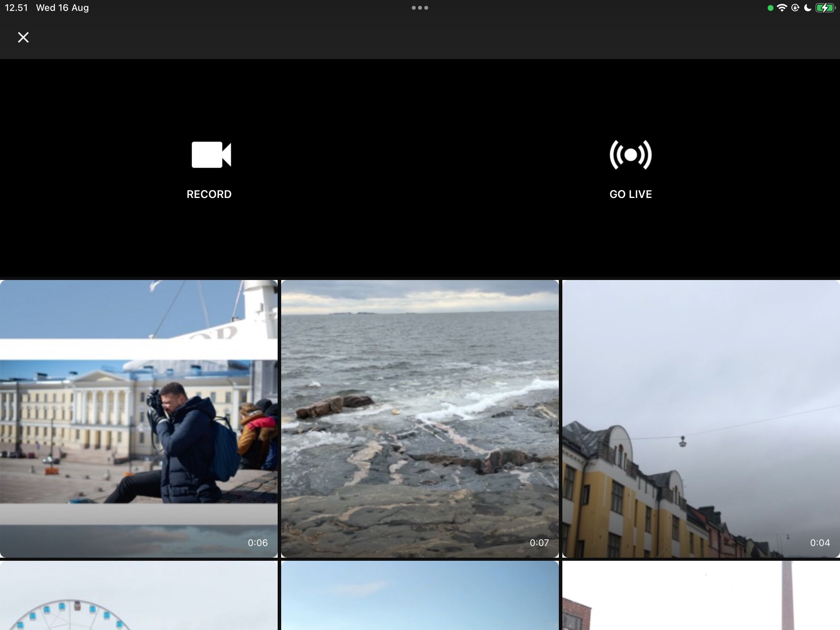
Task: Select the Ferris wheel video thumbnail
Action: pyautogui.click(x=139, y=596)
